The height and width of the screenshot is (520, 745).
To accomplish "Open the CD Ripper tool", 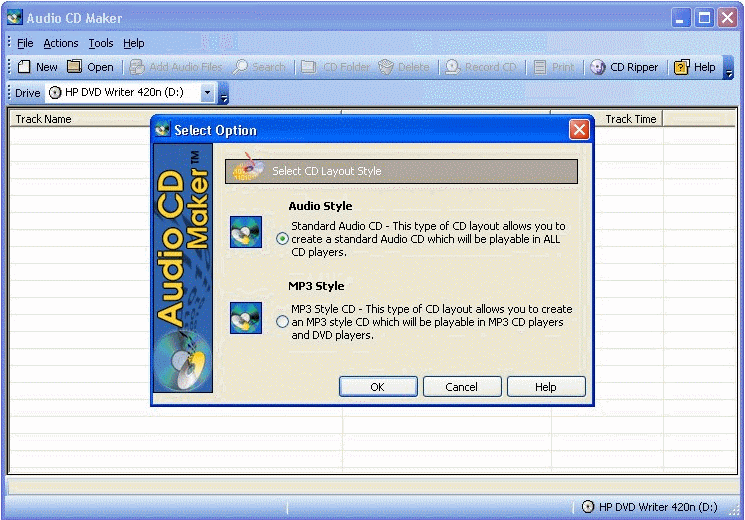I will tap(624, 67).
